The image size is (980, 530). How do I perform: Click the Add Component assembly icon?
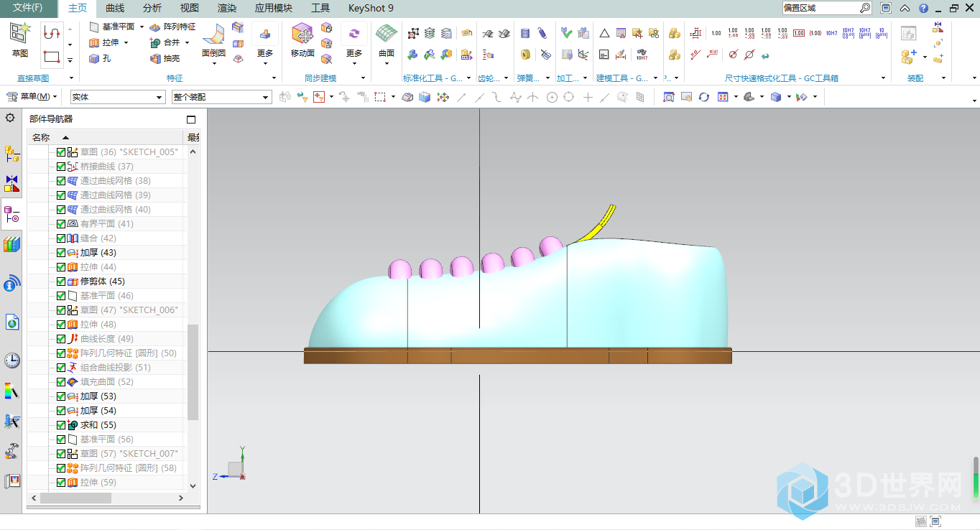908,56
